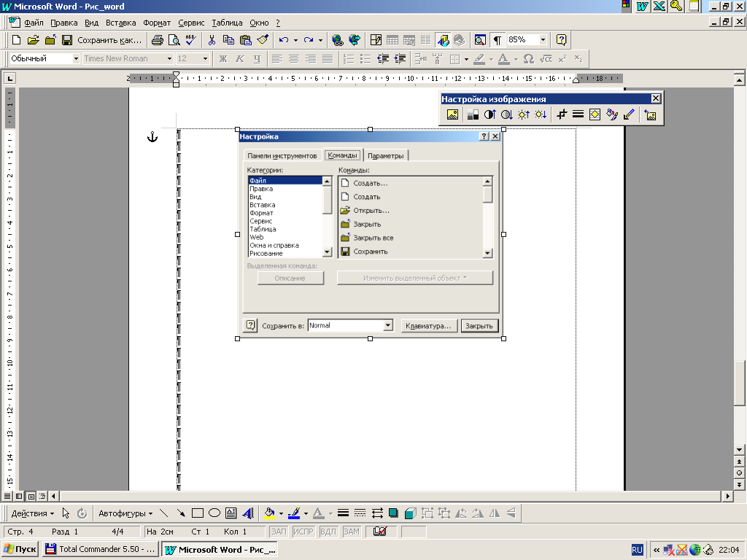
Task: Toggle underline formatting
Action: coord(258,58)
